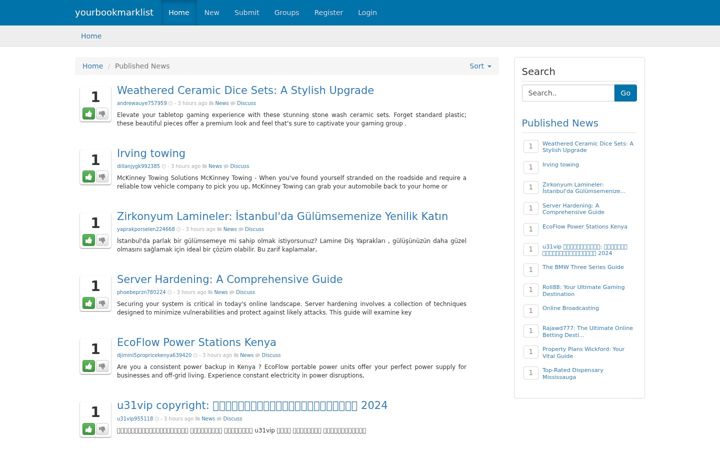Upvote the EcoFlow Power Stations Kenya post
Image resolution: width=720 pixels, height=450 pixels.
point(89,366)
